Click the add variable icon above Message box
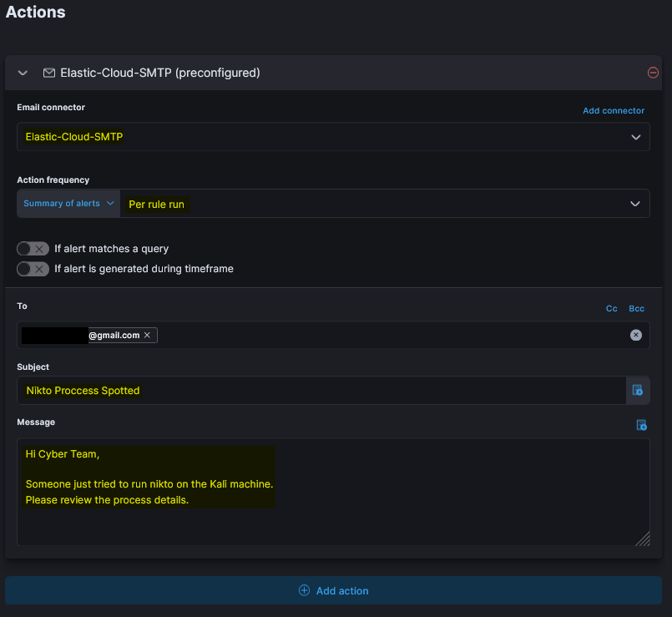 [641, 425]
